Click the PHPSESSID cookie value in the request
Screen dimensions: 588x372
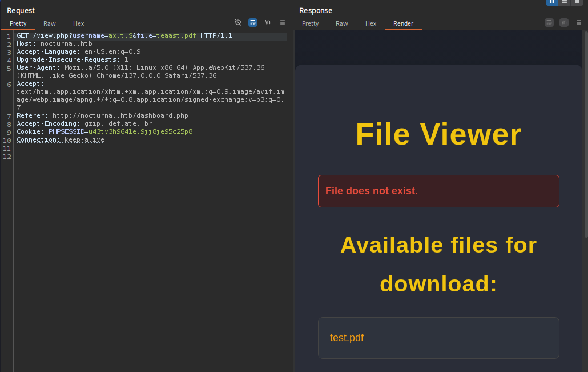tap(140, 131)
